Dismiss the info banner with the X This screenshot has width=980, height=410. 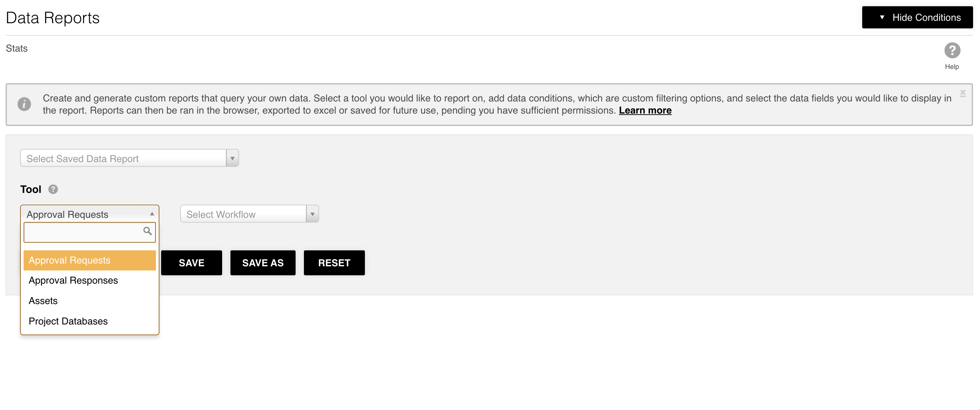pyautogui.click(x=963, y=93)
